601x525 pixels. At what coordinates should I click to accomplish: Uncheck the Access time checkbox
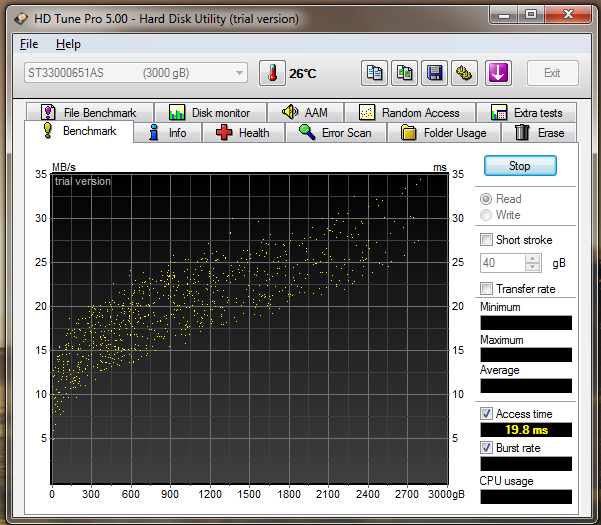point(486,414)
